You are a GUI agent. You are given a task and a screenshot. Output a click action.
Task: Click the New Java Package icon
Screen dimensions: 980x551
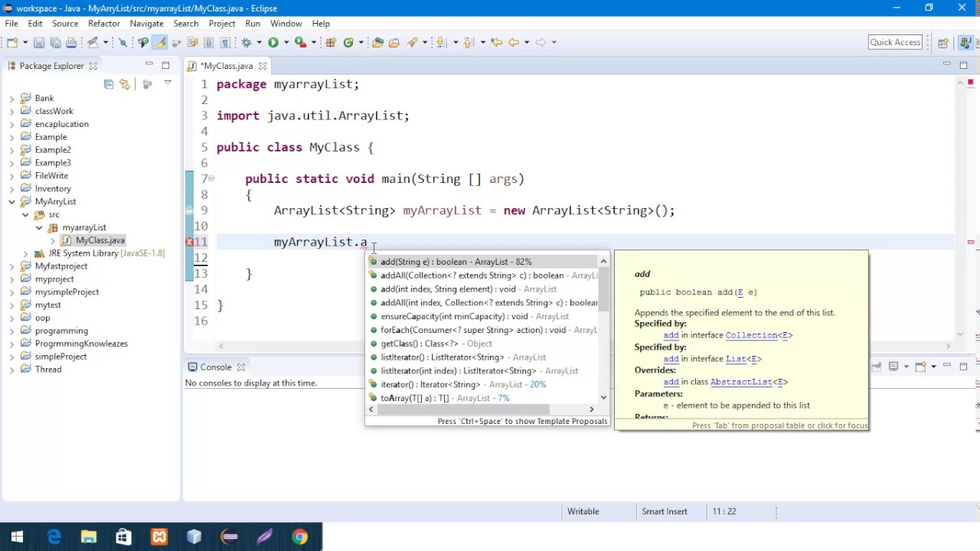pyautogui.click(x=330, y=43)
